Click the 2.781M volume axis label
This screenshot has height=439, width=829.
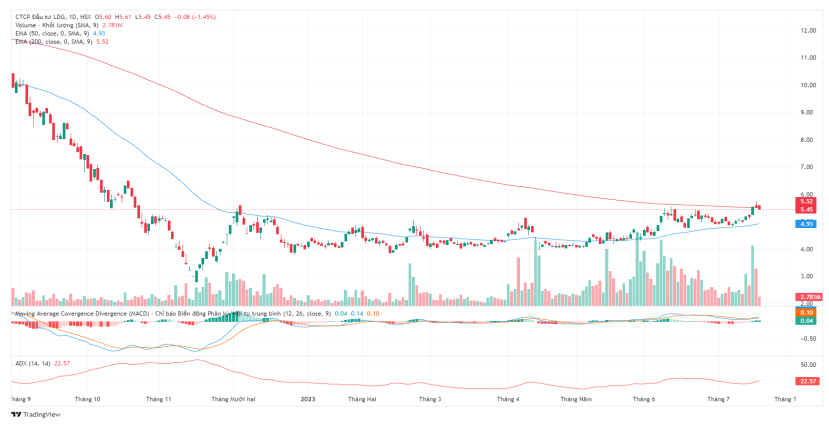point(808,297)
